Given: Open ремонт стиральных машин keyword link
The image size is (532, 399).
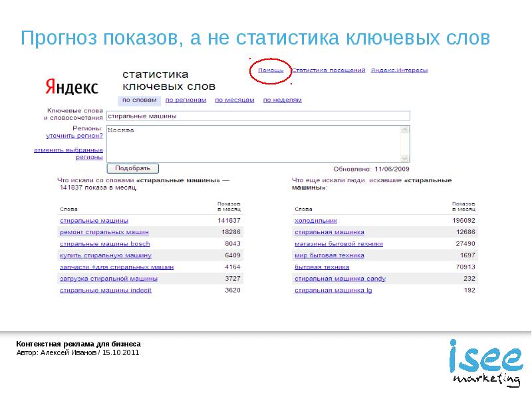Looking at the screenshot, I should click(104, 232).
